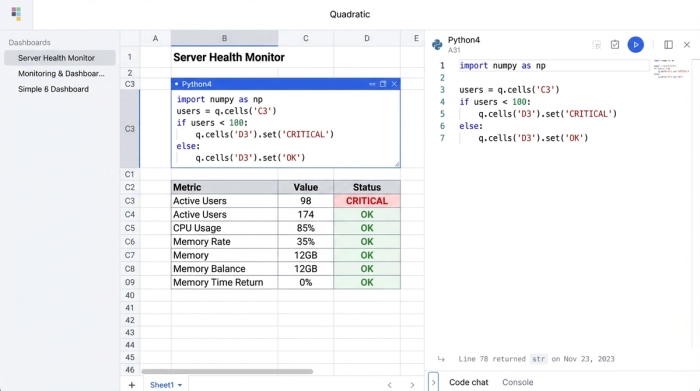This screenshot has width=700, height=391.
Task: Go to the previous sheet arrow
Action: 390,385
